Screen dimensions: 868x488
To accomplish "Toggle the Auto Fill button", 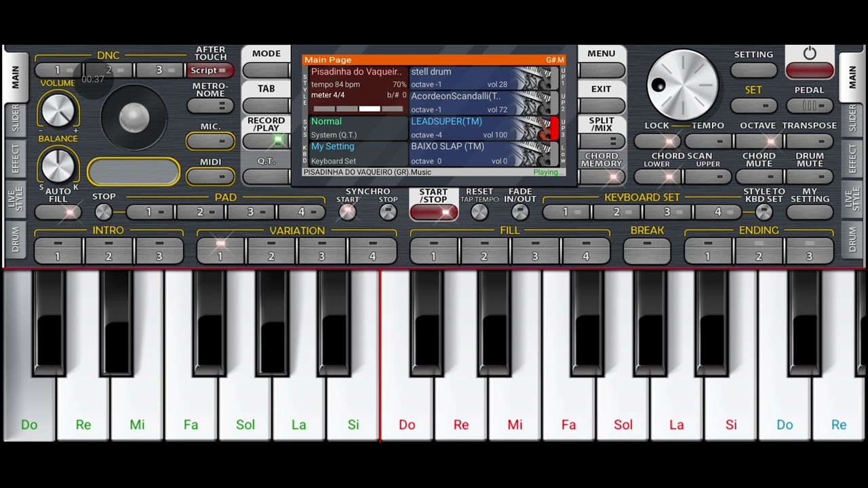I will 58,212.
